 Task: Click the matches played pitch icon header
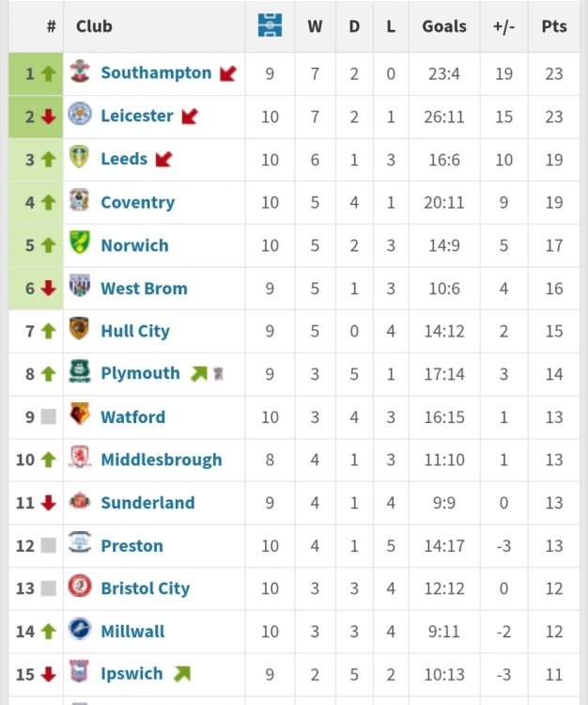(x=270, y=25)
